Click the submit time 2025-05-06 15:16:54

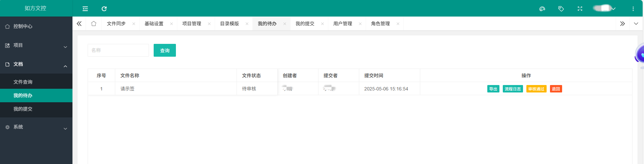click(x=386, y=89)
